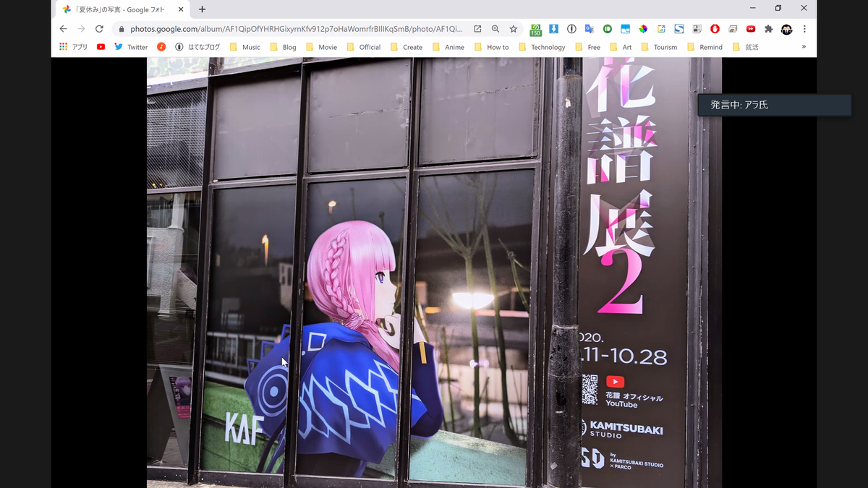Open the Chrome profile avatar

[x=786, y=29]
